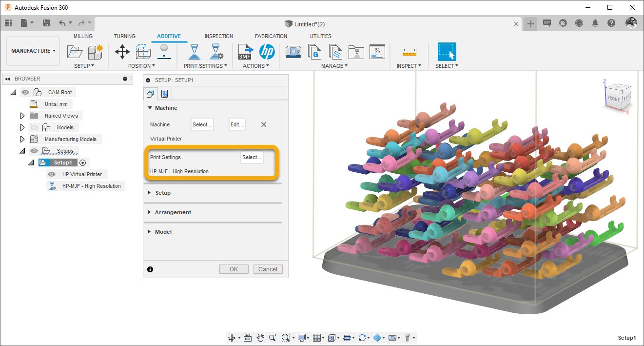
Task: Click the 3MF export icon
Action: pyautogui.click(x=246, y=51)
